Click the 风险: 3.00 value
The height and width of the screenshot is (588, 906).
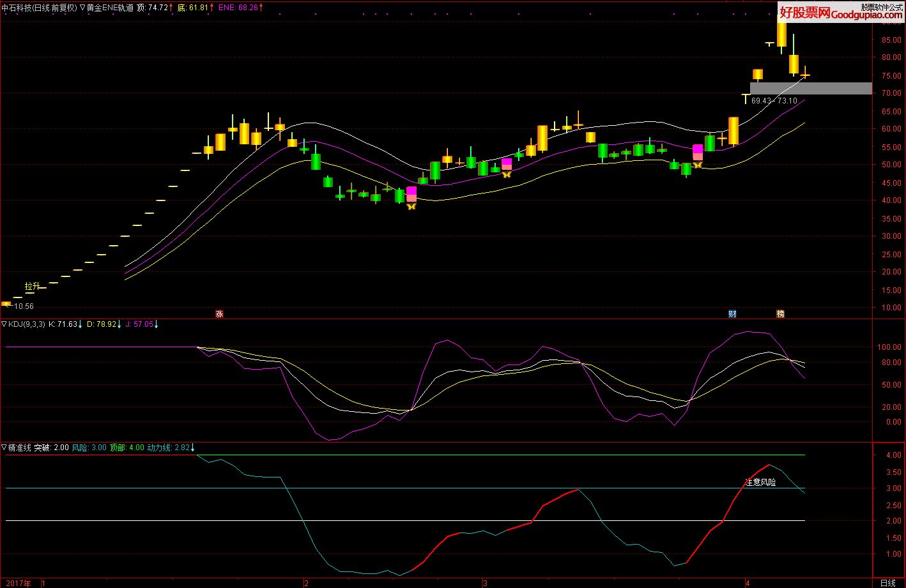coord(89,448)
